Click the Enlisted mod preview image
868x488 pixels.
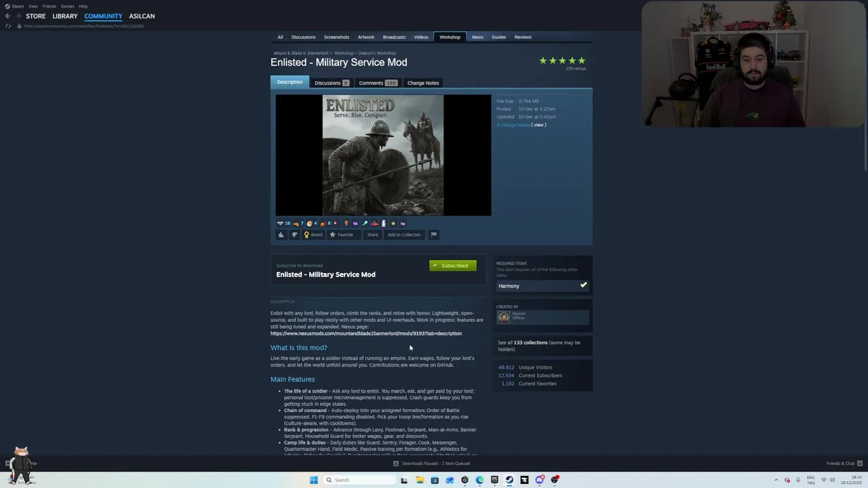[383, 155]
